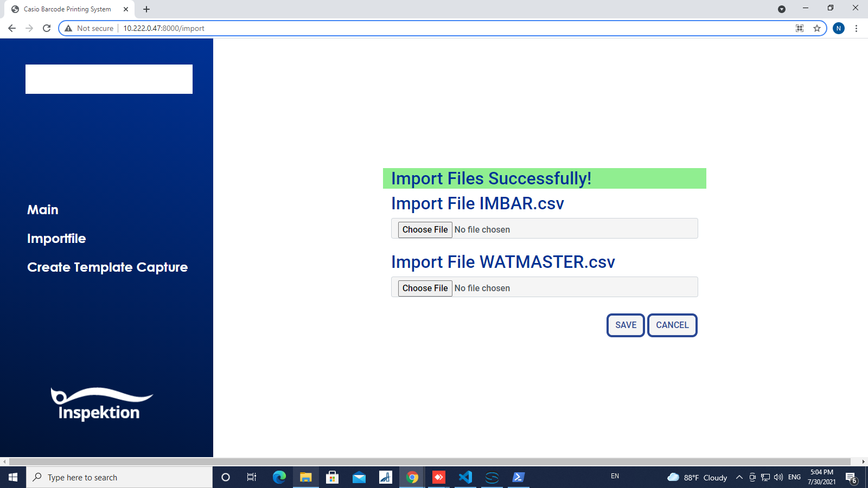Choose file for WATMASTER.csv import
The height and width of the screenshot is (488, 868).
[x=425, y=288]
